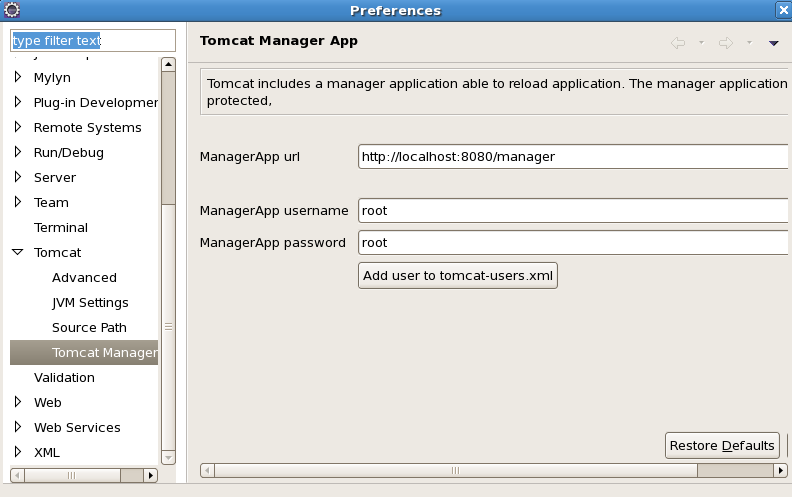Open the Terminal preferences page
Image resolution: width=792 pixels, height=497 pixels.
tap(61, 227)
